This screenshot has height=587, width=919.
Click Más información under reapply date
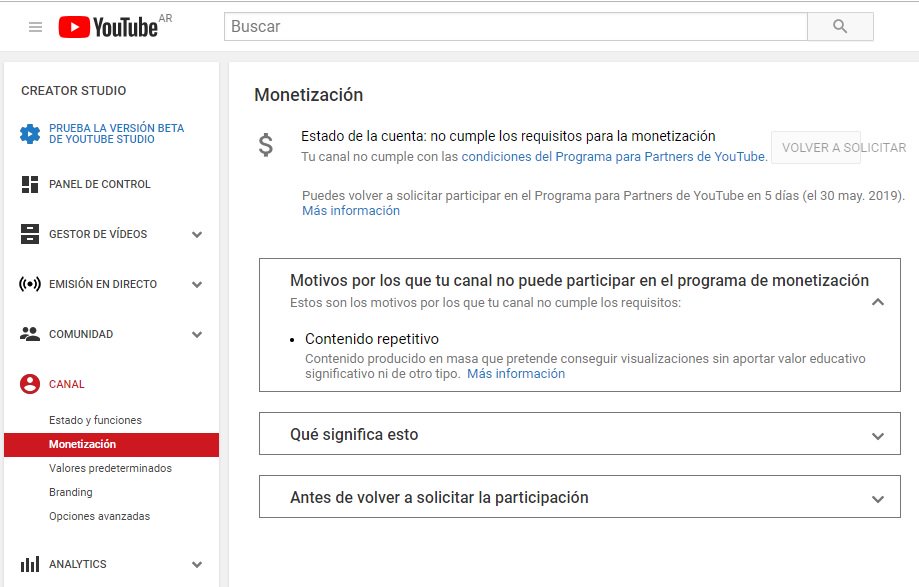(351, 211)
